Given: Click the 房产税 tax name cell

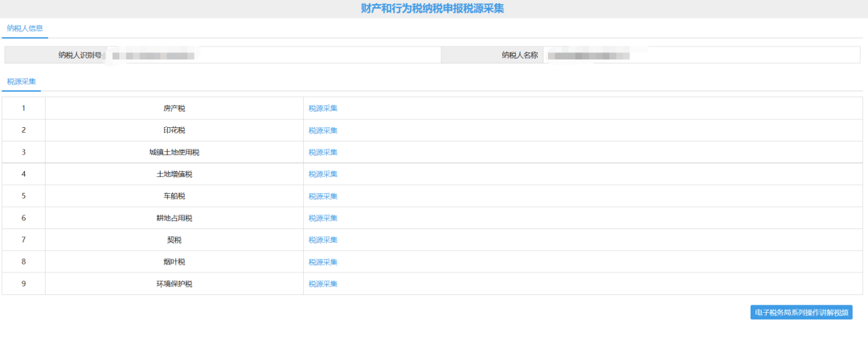Looking at the screenshot, I should point(174,109).
